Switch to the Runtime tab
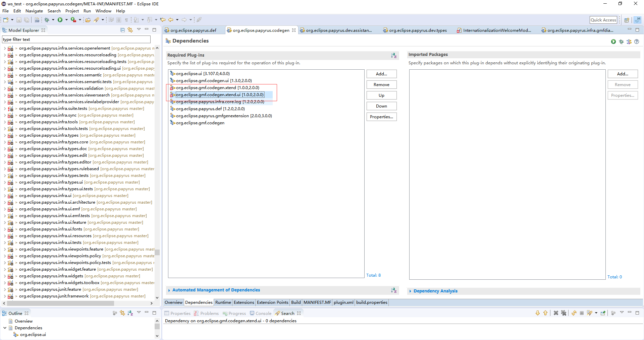644x340 pixels. coord(223,302)
